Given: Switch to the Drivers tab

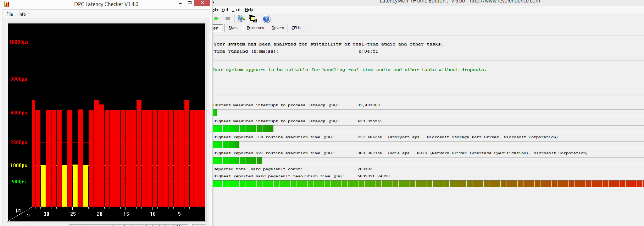Looking at the screenshot, I should (x=278, y=28).
